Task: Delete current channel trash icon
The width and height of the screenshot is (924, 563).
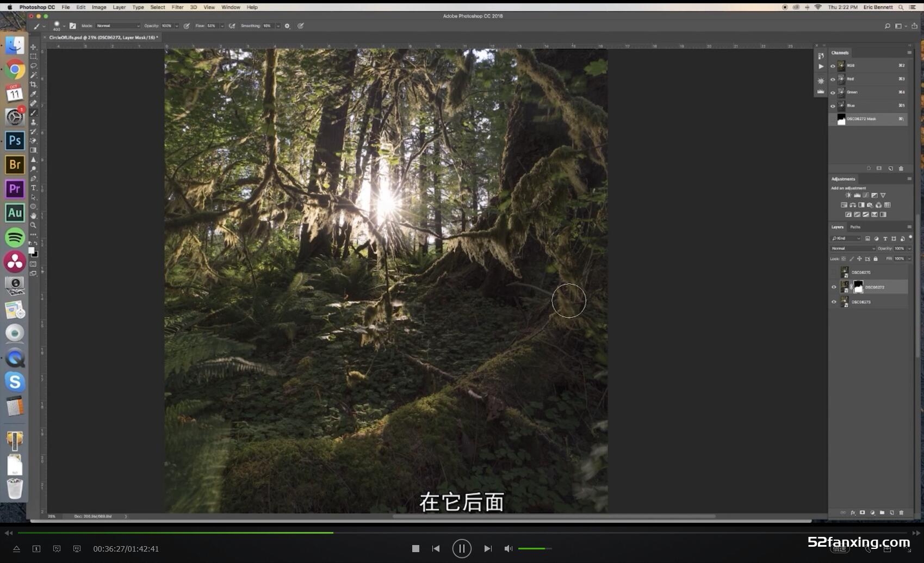Action: (x=901, y=169)
